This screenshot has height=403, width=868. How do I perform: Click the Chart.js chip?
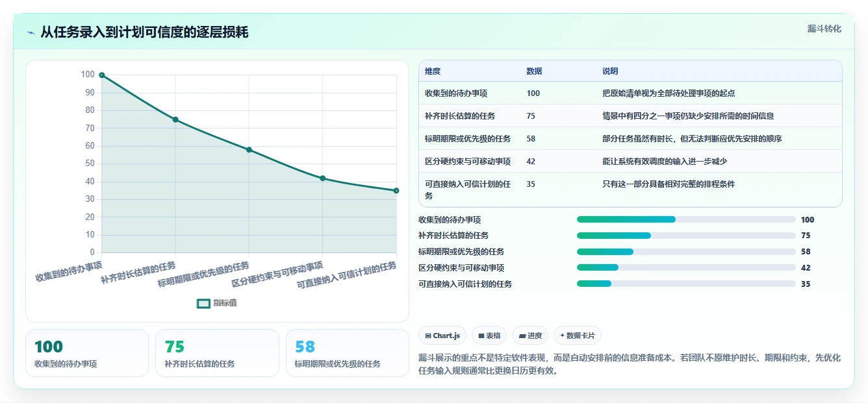click(442, 336)
